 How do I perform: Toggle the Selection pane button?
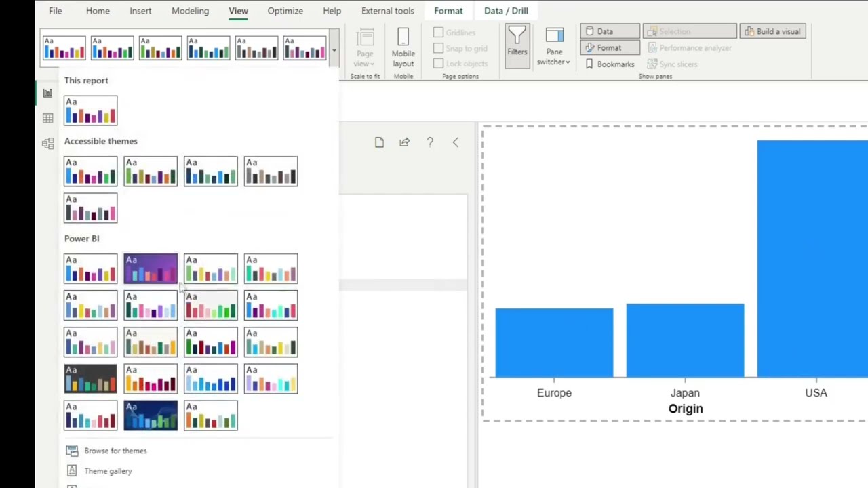click(x=690, y=31)
